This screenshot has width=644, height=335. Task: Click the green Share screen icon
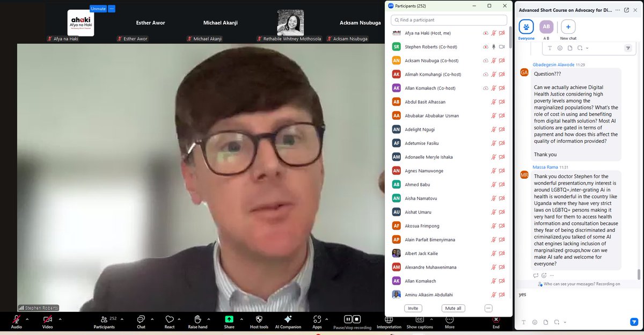pos(229,319)
